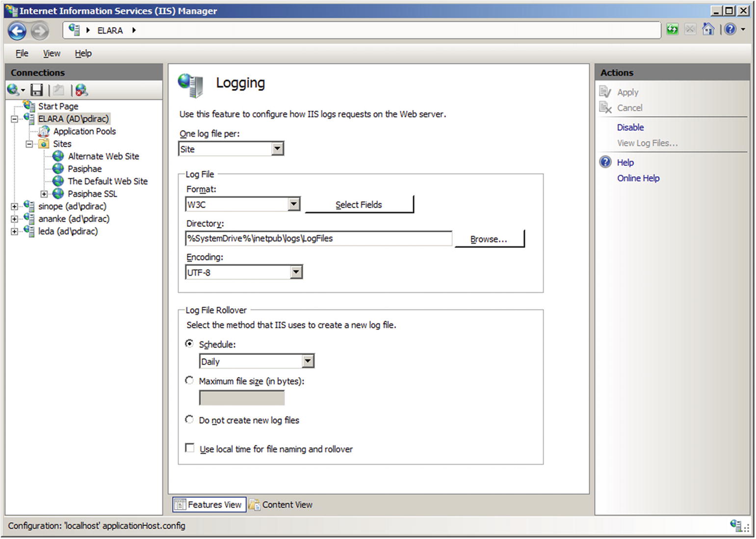Open the Encoding dropdown

[x=296, y=272]
